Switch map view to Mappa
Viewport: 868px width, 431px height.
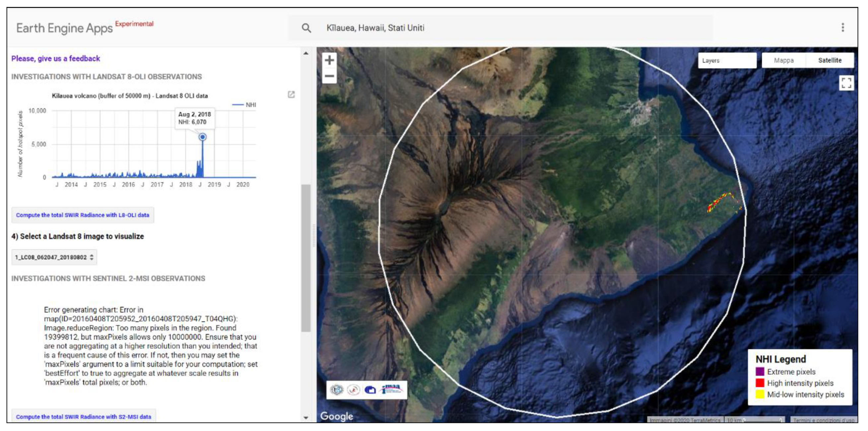tap(783, 60)
